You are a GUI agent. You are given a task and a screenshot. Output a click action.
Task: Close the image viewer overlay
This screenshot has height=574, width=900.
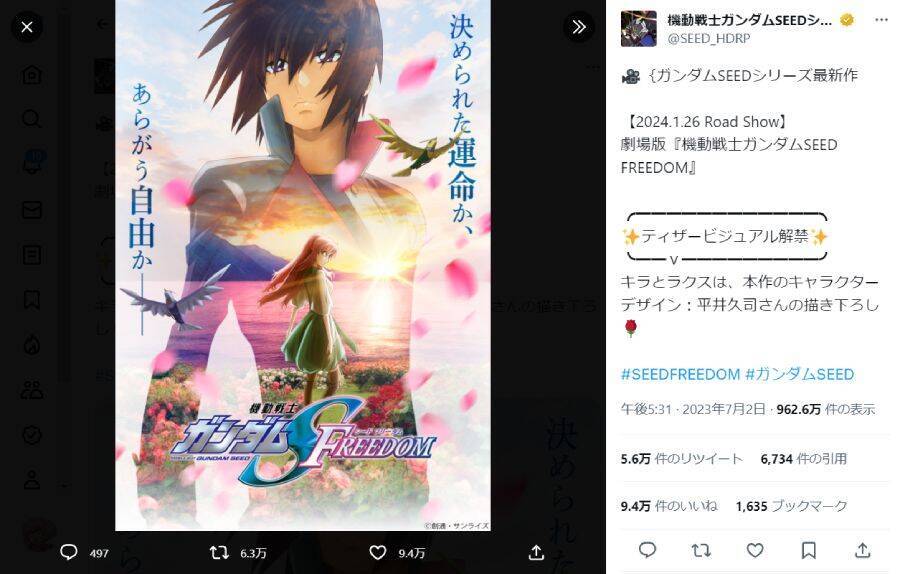pos(27,27)
